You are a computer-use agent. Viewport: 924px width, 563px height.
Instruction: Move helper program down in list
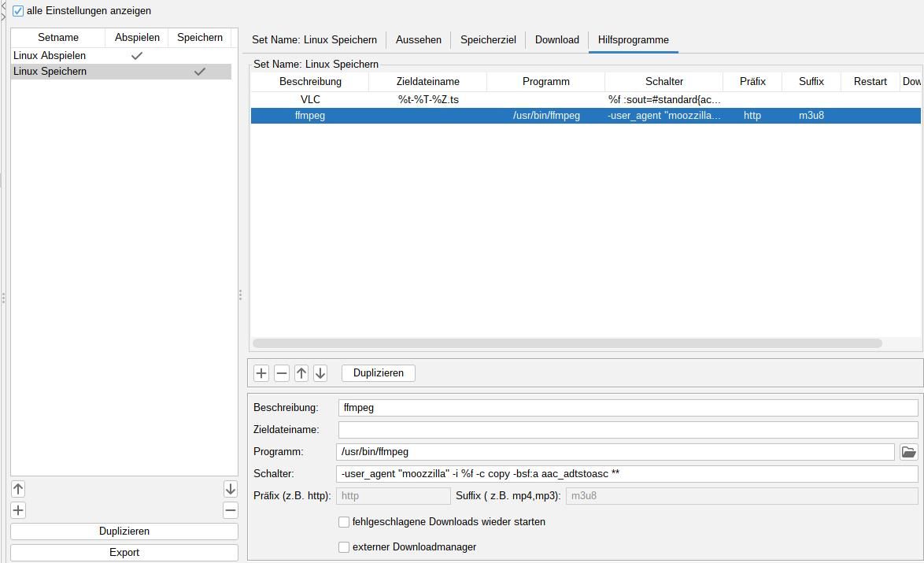pyautogui.click(x=320, y=373)
